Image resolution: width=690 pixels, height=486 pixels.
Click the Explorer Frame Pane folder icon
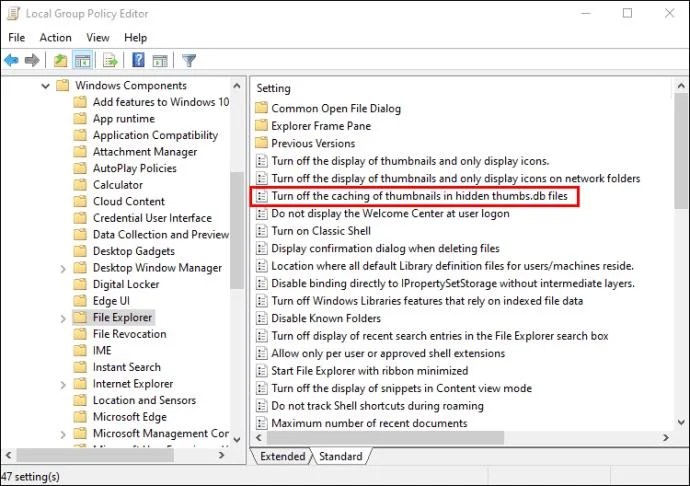[x=261, y=125]
